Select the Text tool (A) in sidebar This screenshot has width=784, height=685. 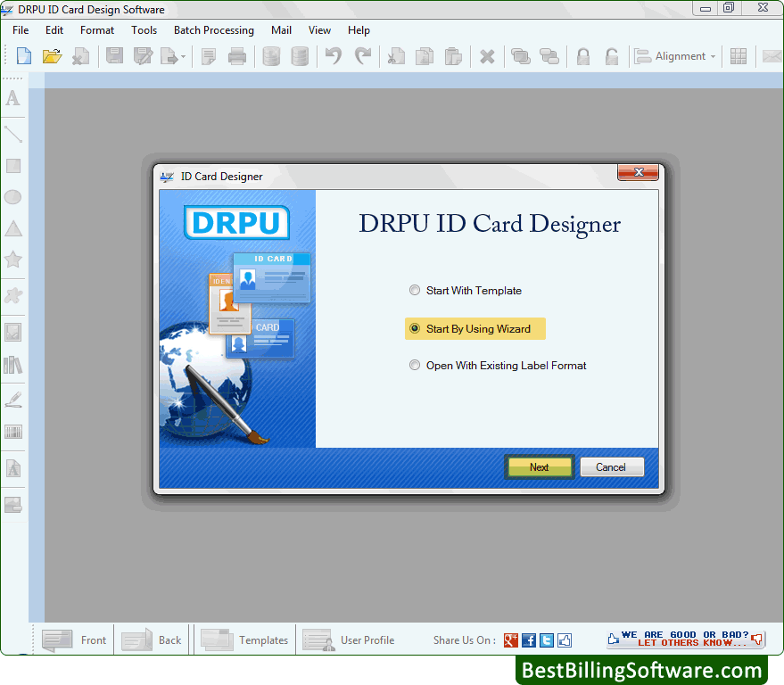click(13, 98)
